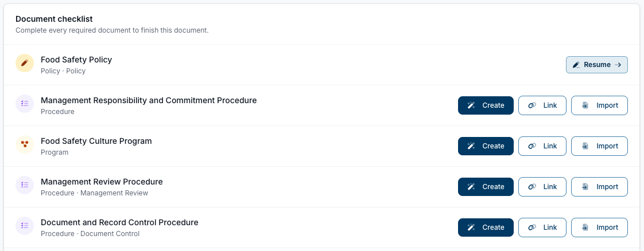Create the Management Responsibility and Commitment Procedure
Image resolution: width=644 pixels, height=251 pixels.
point(486,105)
